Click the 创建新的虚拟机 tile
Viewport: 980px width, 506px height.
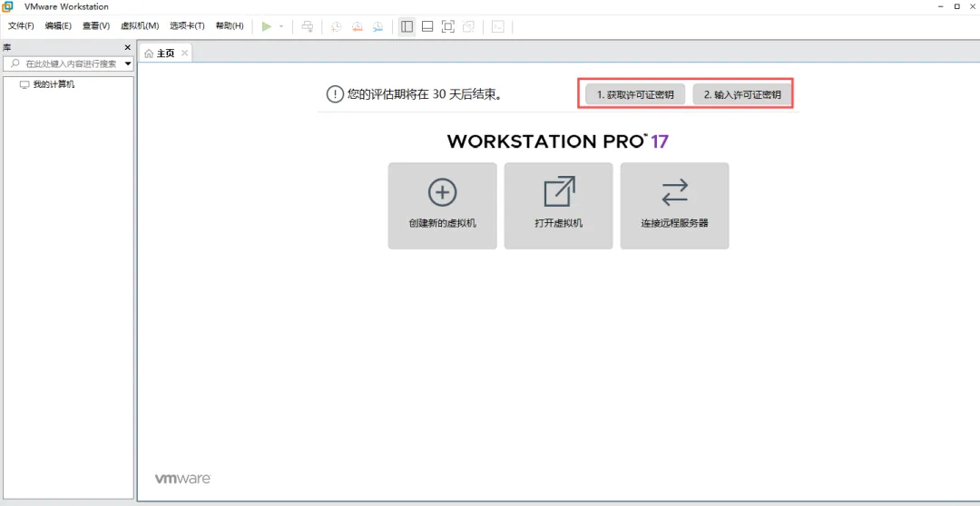(x=443, y=206)
